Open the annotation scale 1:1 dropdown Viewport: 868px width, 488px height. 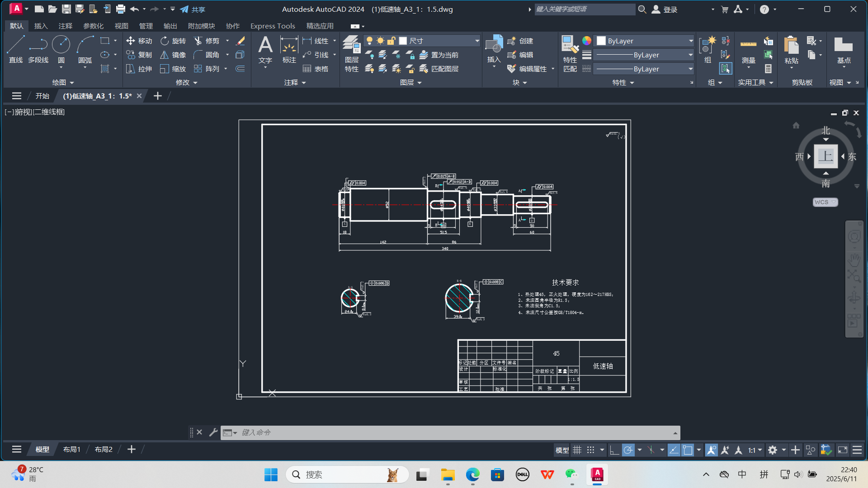coord(755,450)
